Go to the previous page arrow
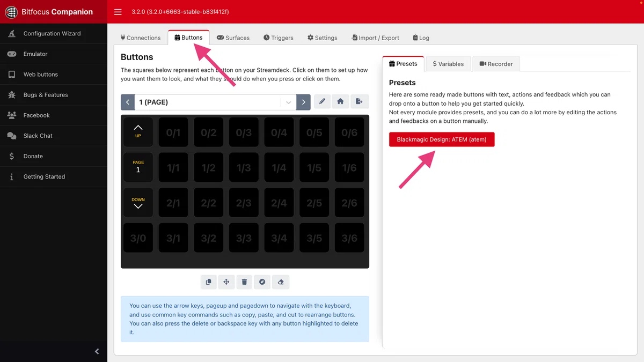 (128, 102)
